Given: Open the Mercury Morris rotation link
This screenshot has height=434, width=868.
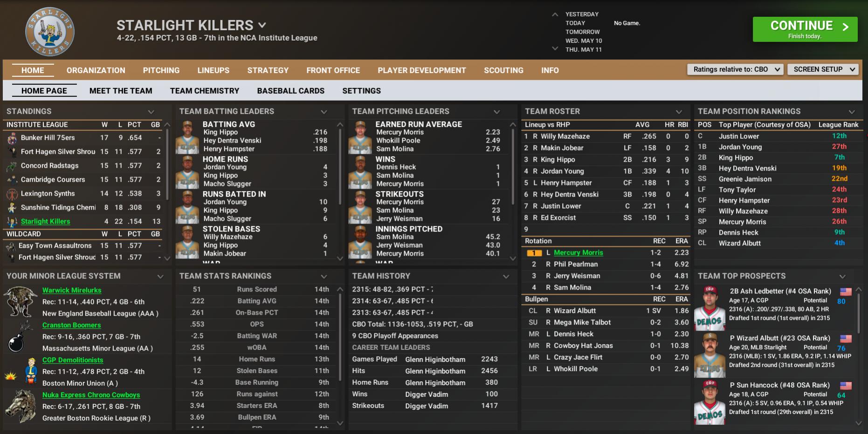Looking at the screenshot, I should tap(578, 252).
